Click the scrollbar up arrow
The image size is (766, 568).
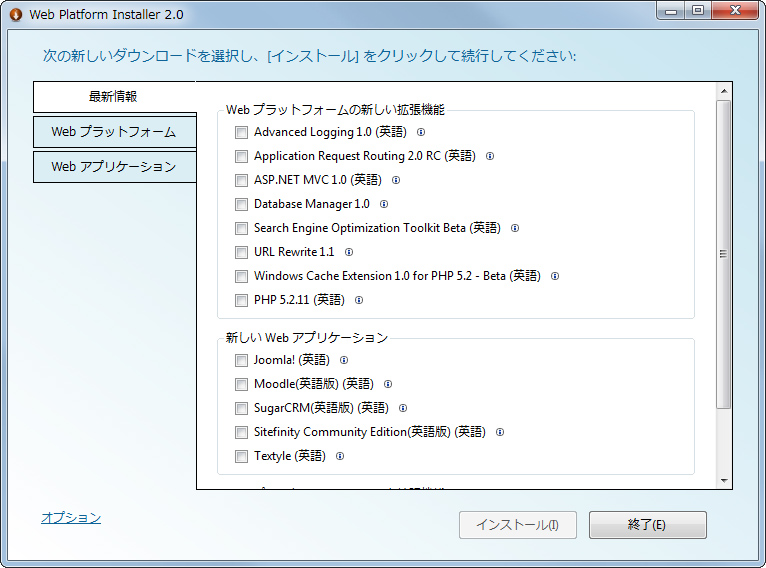pos(724,91)
